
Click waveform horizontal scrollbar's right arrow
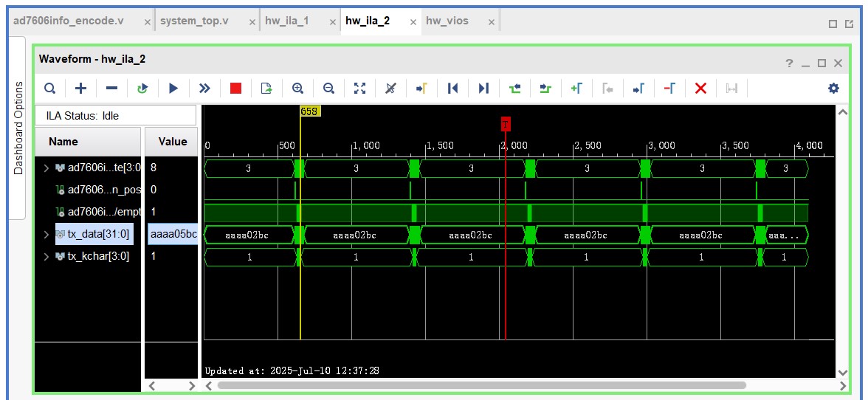[842, 385]
